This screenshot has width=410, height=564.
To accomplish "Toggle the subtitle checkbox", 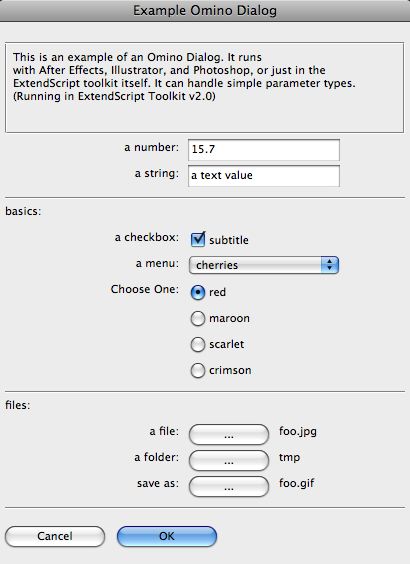I will (198, 240).
